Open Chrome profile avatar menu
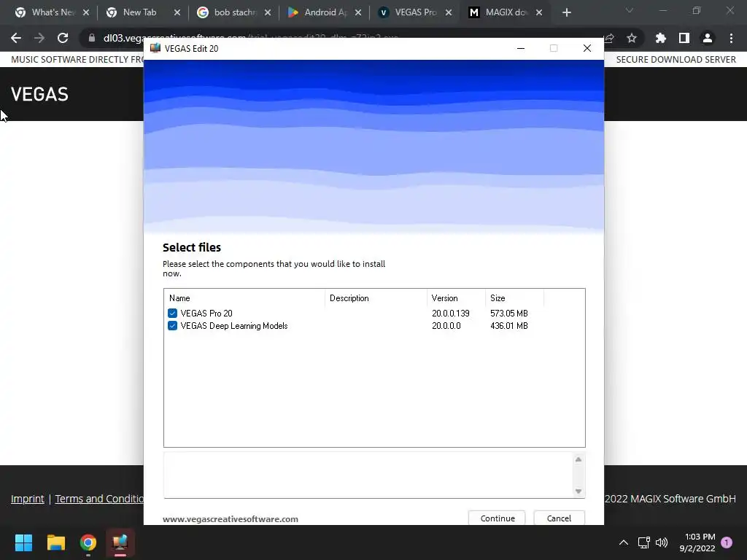This screenshot has height=560, width=747. [708, 38]
